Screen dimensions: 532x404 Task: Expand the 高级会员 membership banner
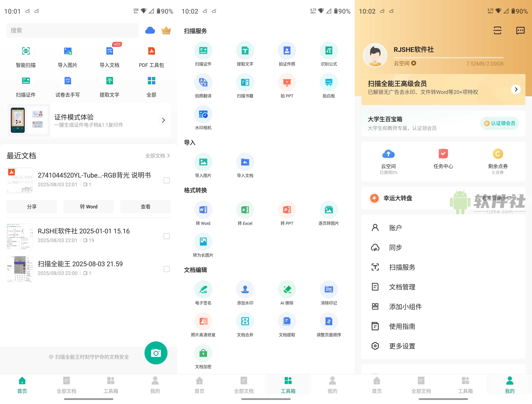(x=516, y=89)
